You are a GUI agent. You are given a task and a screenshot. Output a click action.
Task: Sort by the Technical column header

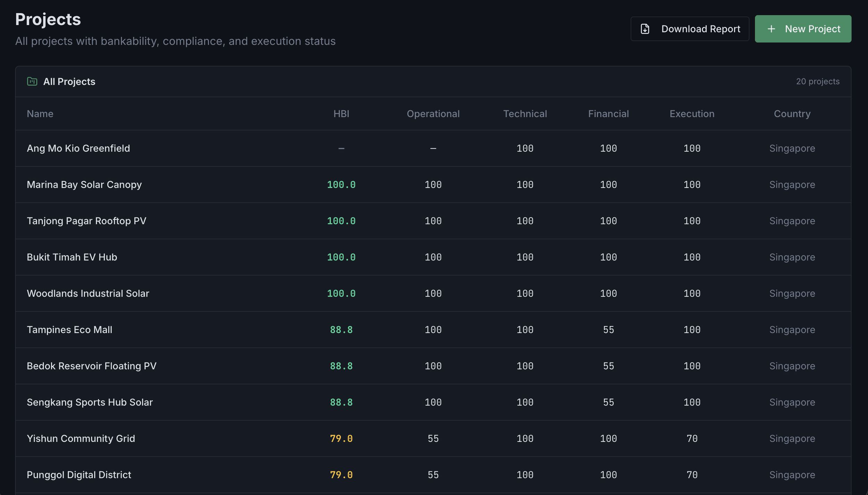(525, 114)
